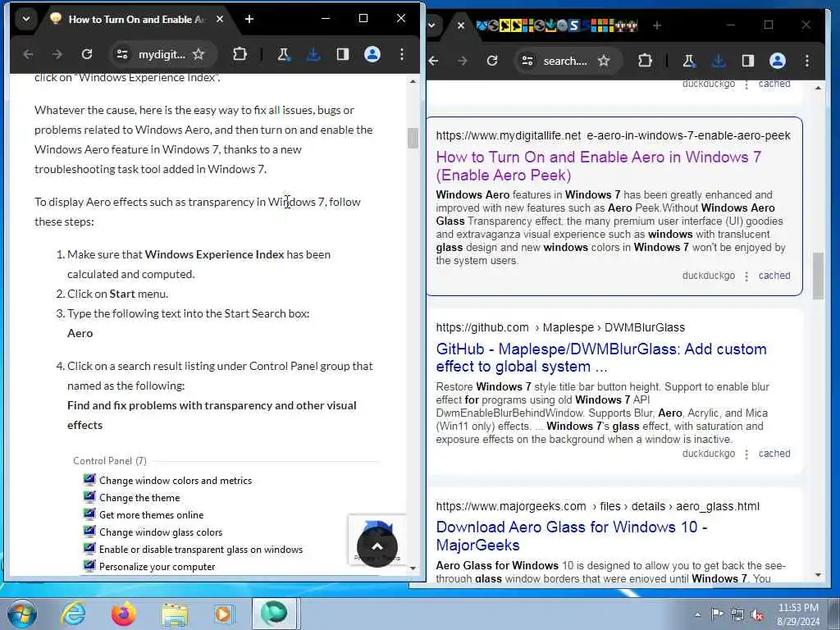The image size is (840, 630).
Task: Click 'duckduckgo' source label of mydigitallife result
Action: click(x=708, y=276)
